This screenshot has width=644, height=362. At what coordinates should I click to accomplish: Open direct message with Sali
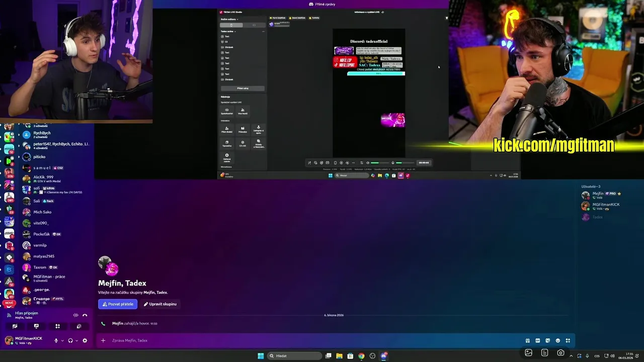pos(56,201)
